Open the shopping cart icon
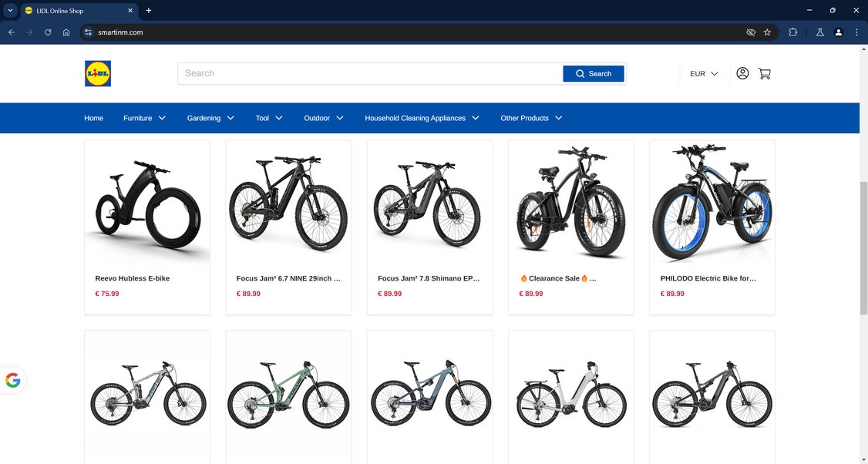 (765, 73)
